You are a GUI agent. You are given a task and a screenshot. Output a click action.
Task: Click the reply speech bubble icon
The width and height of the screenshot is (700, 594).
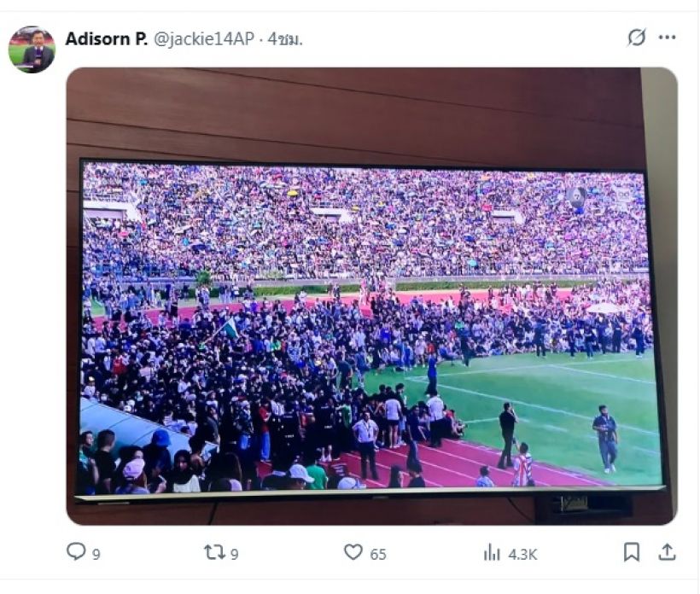[76, 552]
